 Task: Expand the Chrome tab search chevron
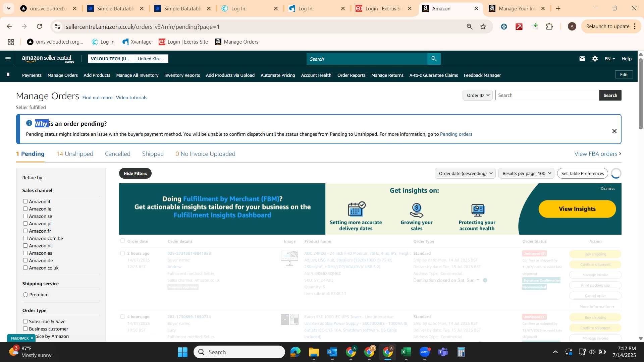[x=8, y=8]
